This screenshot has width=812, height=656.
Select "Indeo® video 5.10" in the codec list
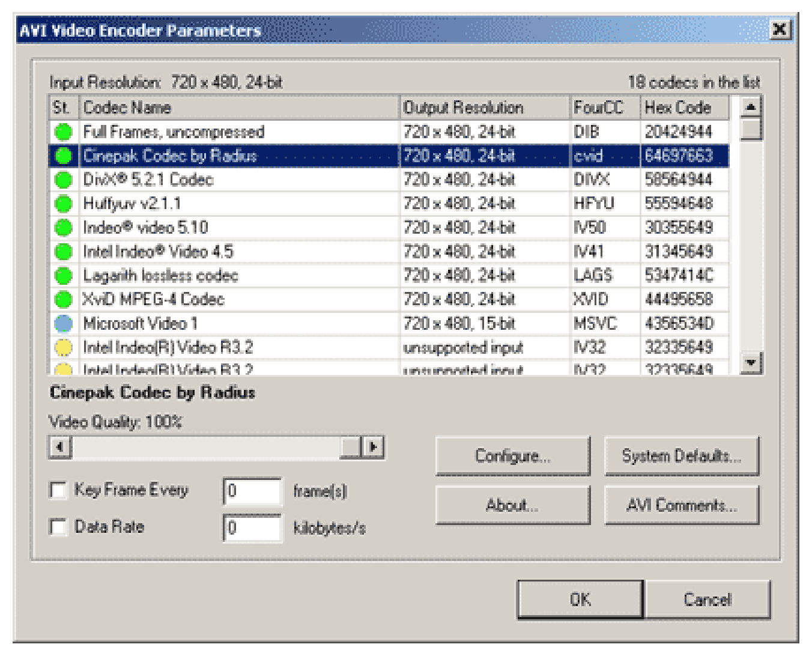point(145,228)
